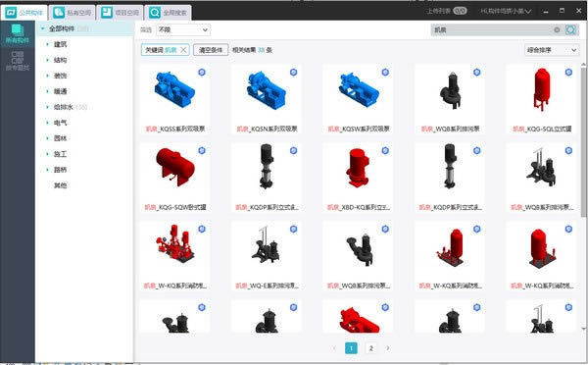
Task: Click the 凯泉_XBD-KQ系列 name text
Action: click(359, 207)
